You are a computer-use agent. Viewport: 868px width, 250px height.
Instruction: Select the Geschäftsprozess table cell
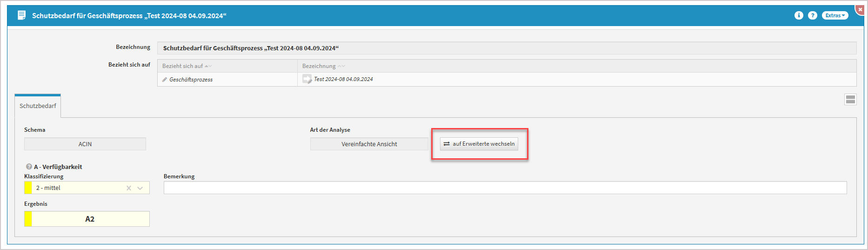coord(227,80)
